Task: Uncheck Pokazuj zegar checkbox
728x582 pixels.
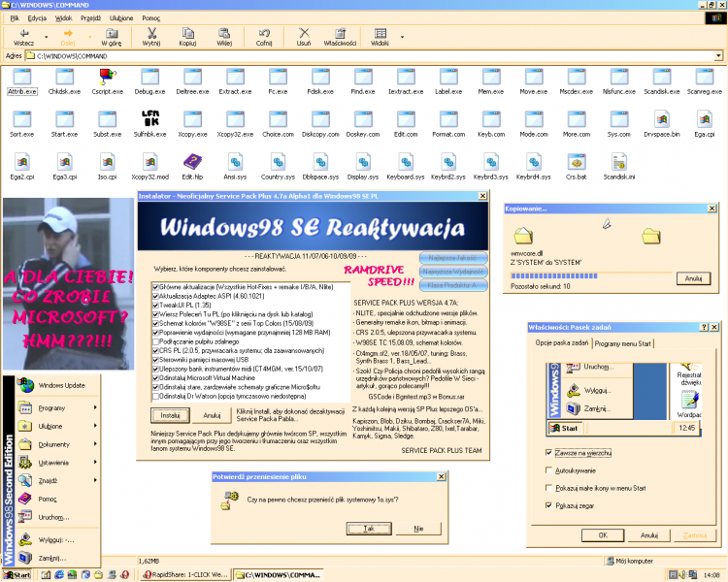Action: pos(548,505)
